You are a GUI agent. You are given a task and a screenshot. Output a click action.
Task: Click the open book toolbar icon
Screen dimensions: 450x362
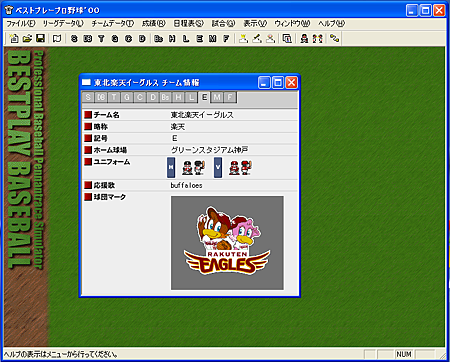coord(57,39)
